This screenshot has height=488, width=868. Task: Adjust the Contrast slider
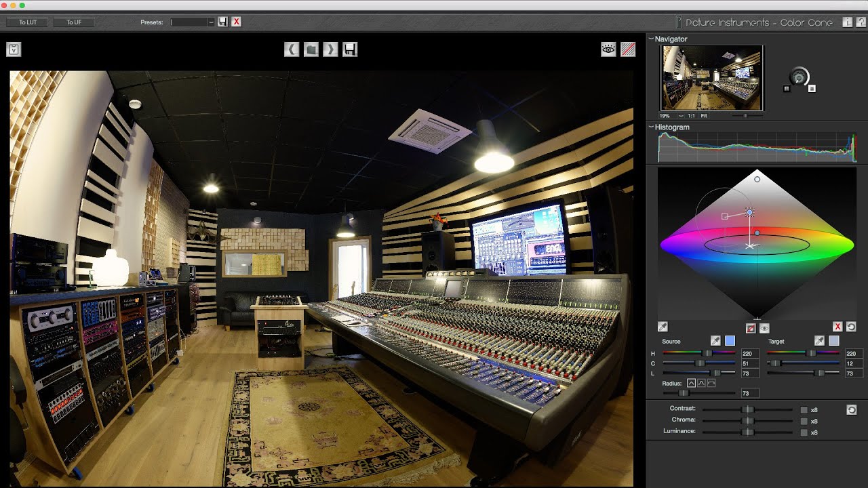(747, 409)
